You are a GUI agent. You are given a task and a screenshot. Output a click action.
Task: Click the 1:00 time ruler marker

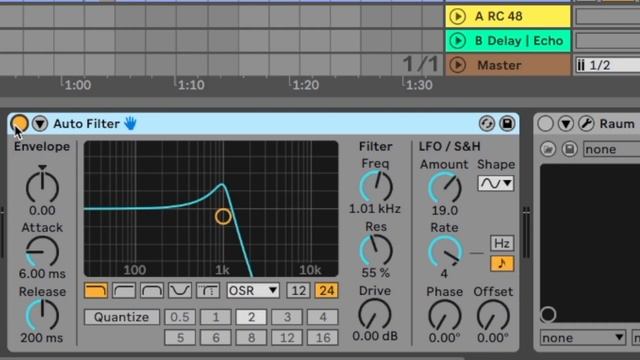pyautogui.click(x=78, y=85)
